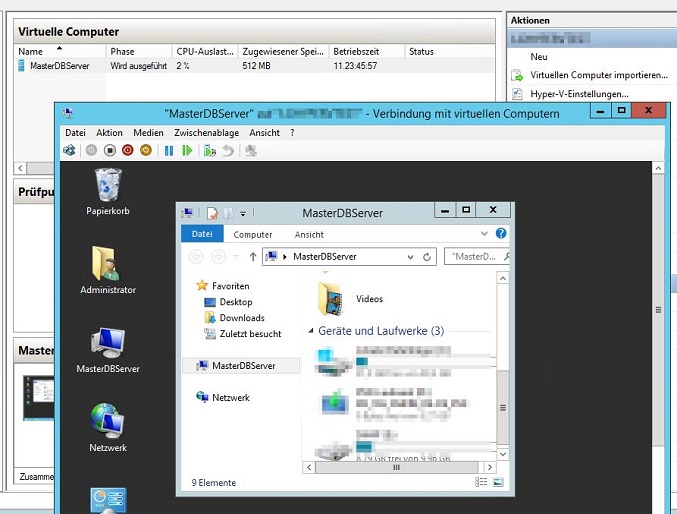
Task: Switch to details view in status bar
Action: [x=482, y=482]
